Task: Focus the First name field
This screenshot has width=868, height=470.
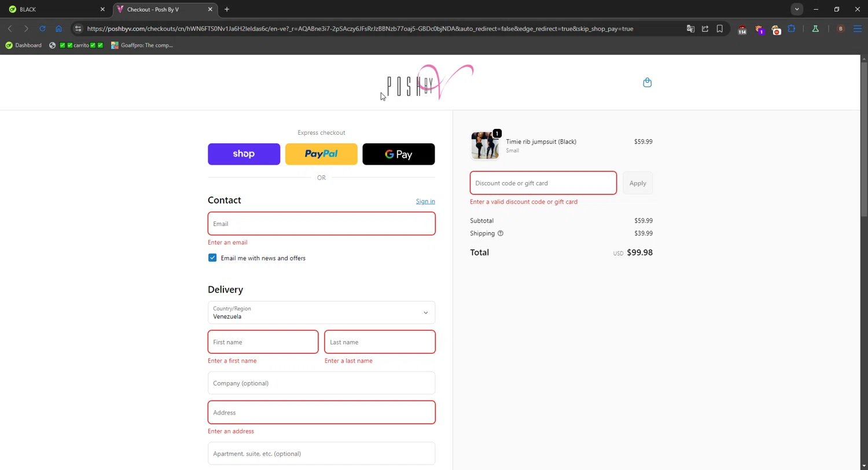Action: [263, 342]
